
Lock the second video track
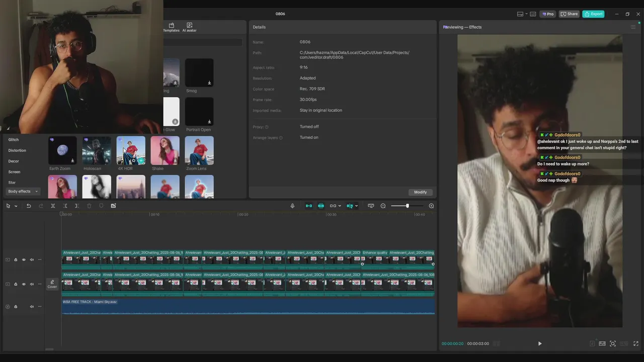16,284
